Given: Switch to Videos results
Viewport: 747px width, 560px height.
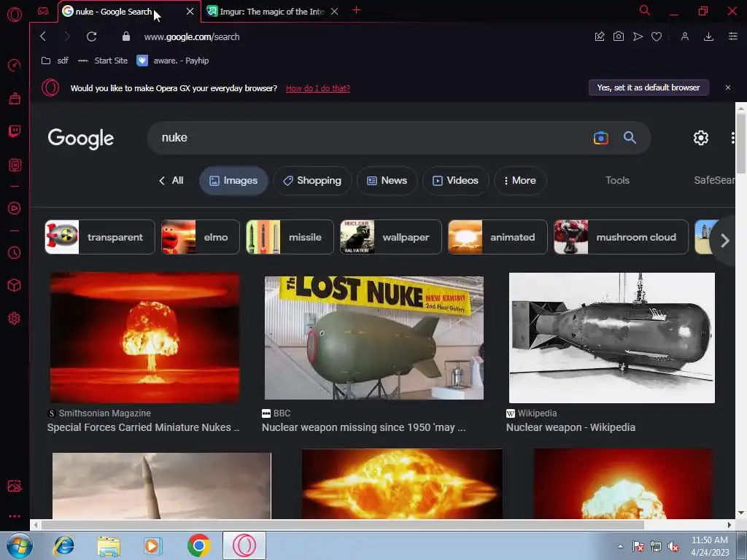Looking at the screenshot, I should point(455,181).
